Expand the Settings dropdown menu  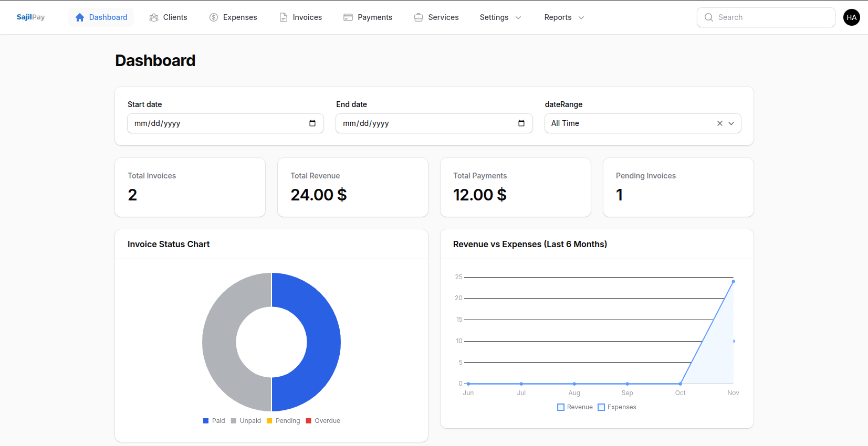tap(500, 17)
